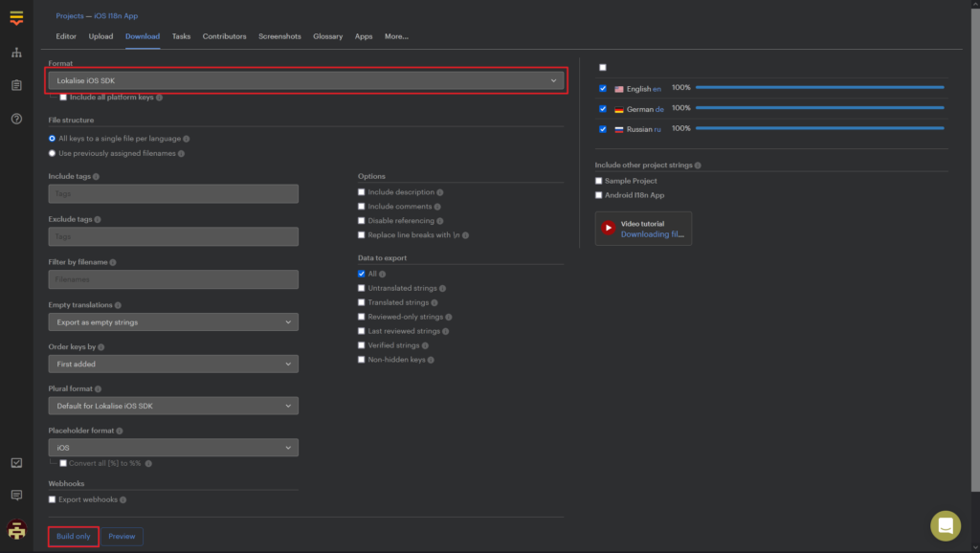Open the Empty translations dropdown
The image size is (980, 553).
[x=173, y=321]
